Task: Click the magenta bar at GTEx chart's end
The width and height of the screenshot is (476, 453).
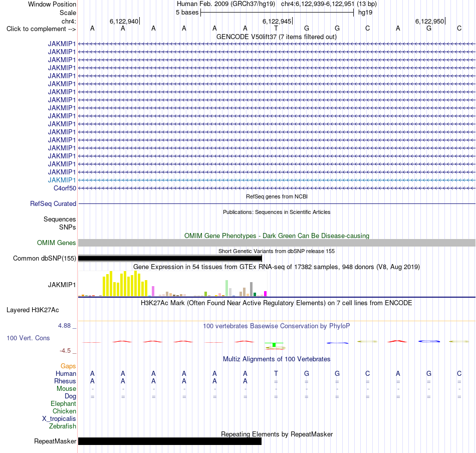Action: [266, 294]
